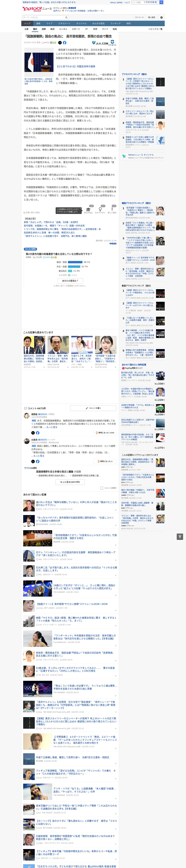Open the ランキング navigation tab

pyautogui.click(x=115, y=24)
